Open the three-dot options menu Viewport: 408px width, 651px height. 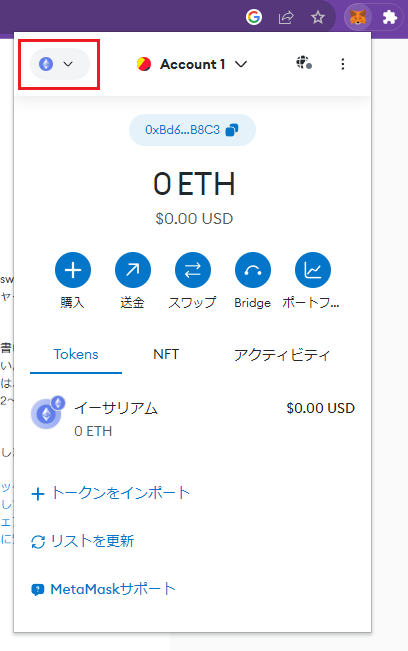pos(343,64)
